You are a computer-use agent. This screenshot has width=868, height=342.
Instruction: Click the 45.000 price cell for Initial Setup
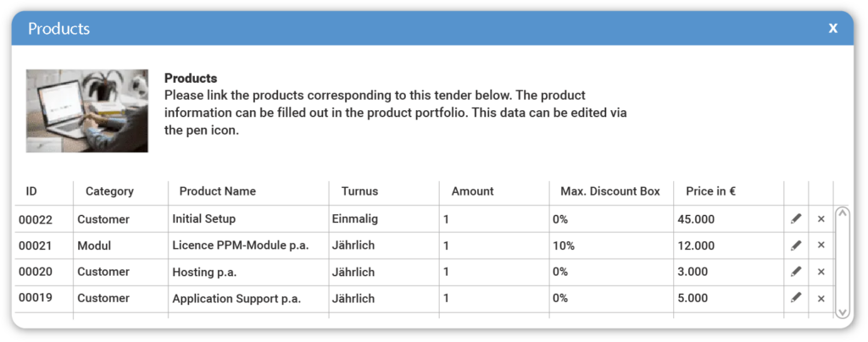696,219
